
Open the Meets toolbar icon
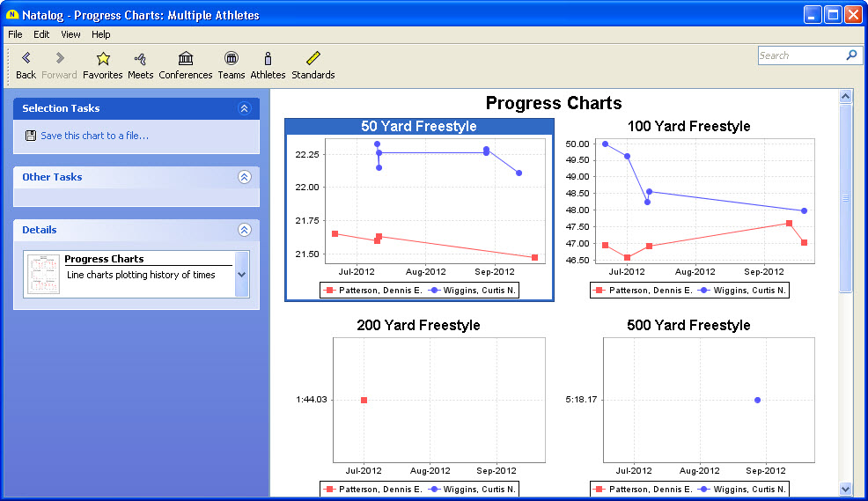tap(140, 59)
